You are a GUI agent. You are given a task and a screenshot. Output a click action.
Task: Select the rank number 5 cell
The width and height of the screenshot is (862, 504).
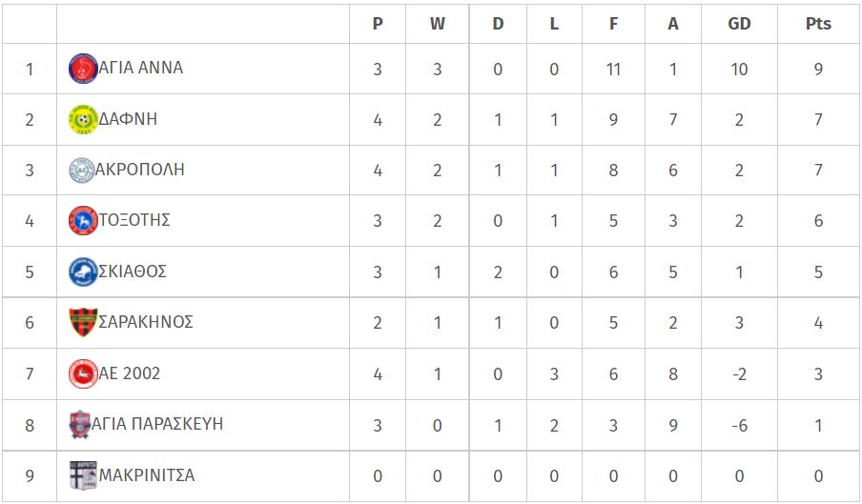(30, 272)
